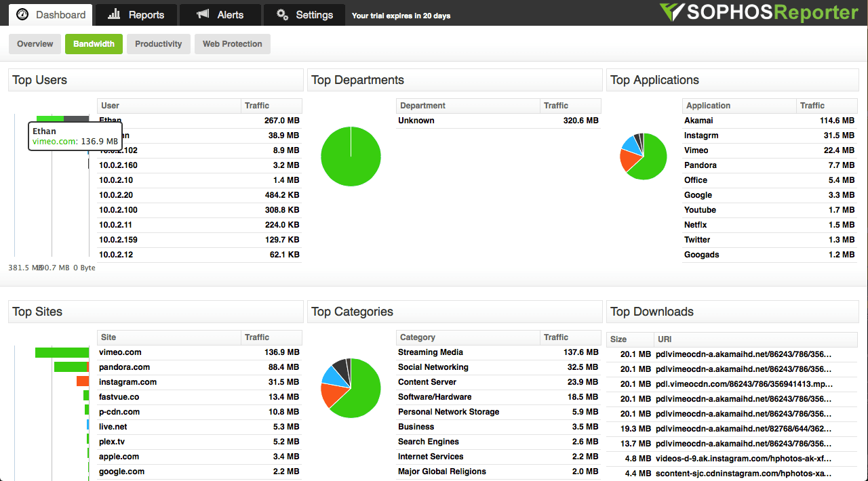The image size is (868, 481).
Task: Switch to the Productivity view
Action: [159, 44]
